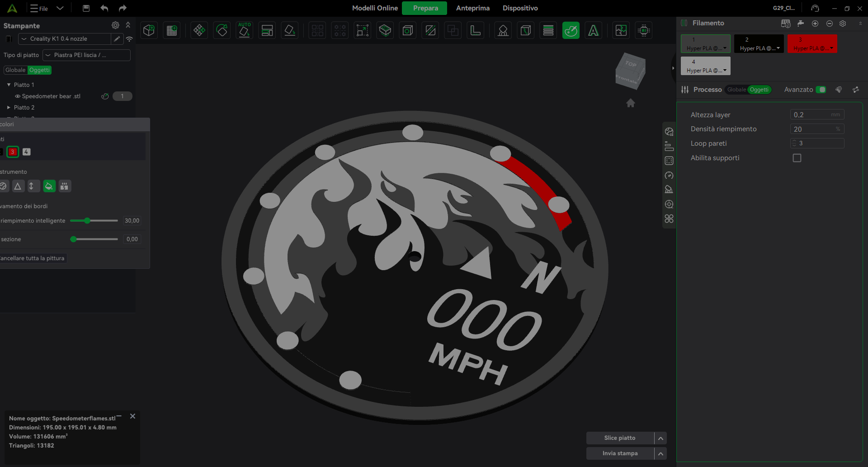Open the Dispositivo tab

pos(520,8)
